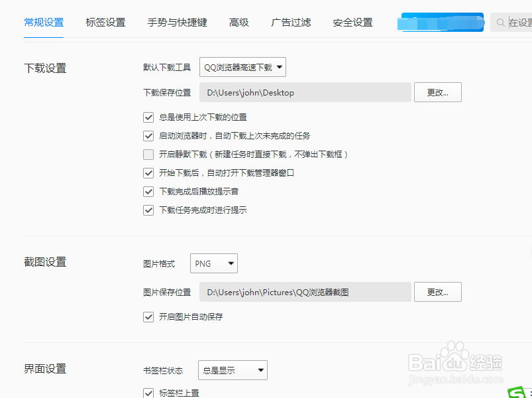Switch to the 标签设置 tab
532x398 pixels.
105,22
